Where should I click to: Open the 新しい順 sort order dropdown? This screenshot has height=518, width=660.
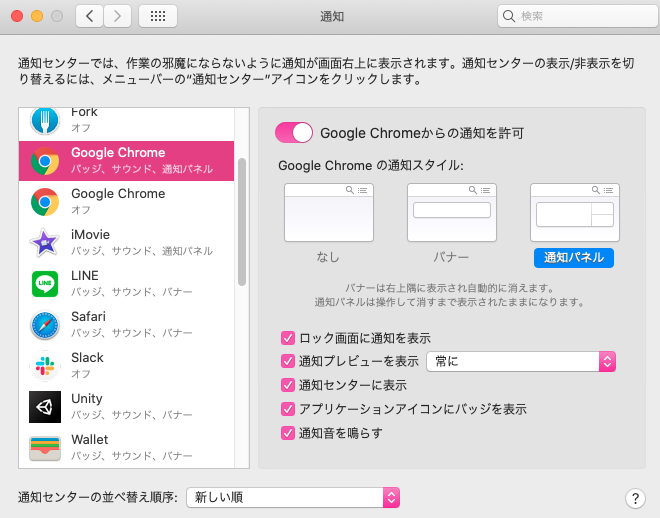click(x=293, y=498)
